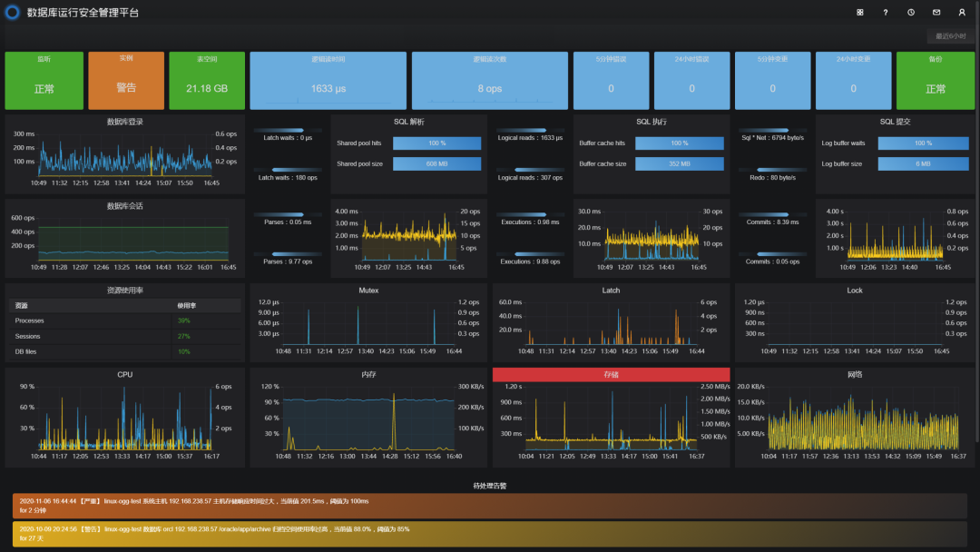This screenshot has width=980, height=552.
Task: Select the Processes row in resource table
Action: tap(125, 320)
